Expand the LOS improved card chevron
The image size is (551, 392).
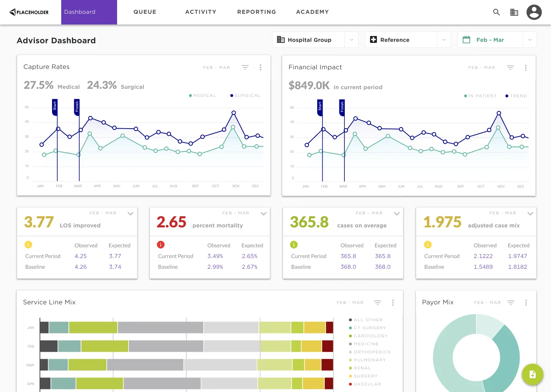click(130, 214)
